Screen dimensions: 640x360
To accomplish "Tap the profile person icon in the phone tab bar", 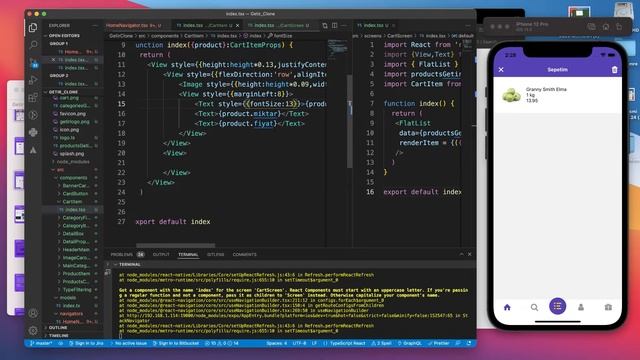I will tap(581, 307).
